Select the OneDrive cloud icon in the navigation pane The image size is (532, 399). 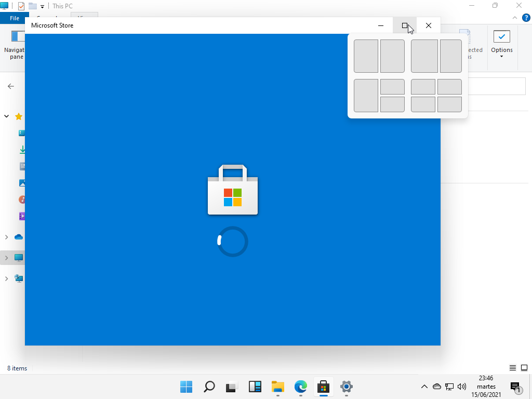(x=19, y=237)
